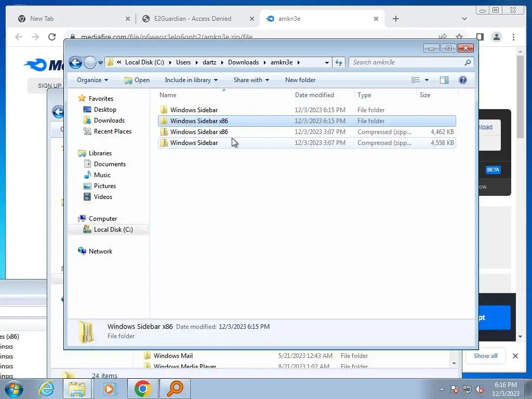Screen dimensions: 532x399
Task: Open recent locations dropdown next to Forward
Action: [100, 63]
